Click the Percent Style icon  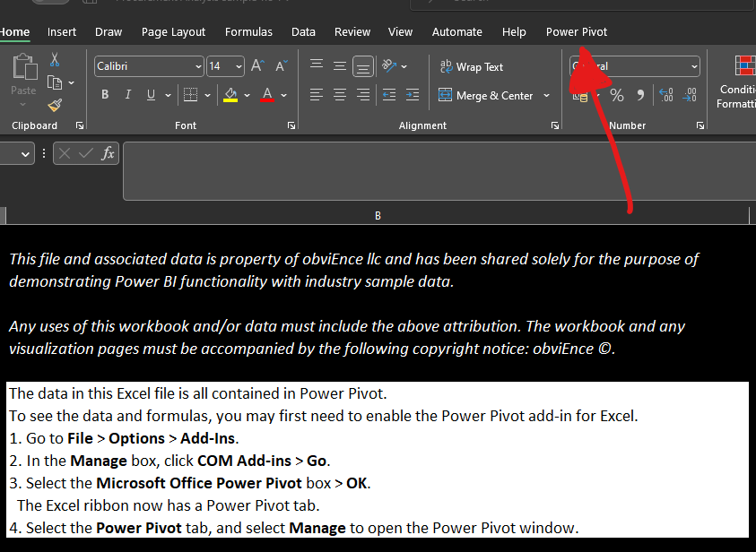coord(617,95)
